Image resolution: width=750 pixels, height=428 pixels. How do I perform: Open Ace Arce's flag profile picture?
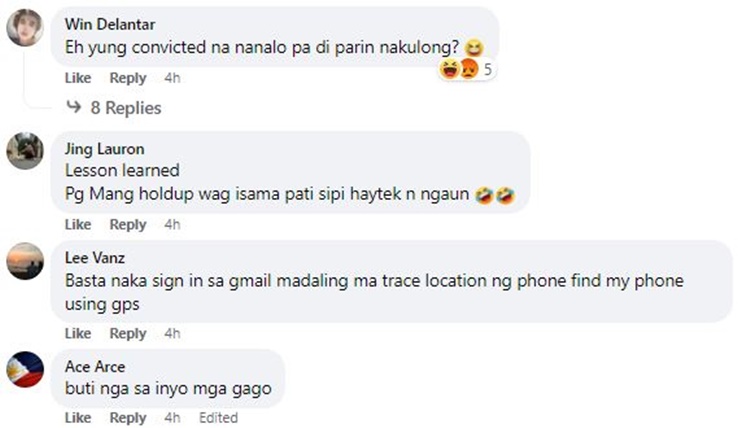(x=25, y=370)
